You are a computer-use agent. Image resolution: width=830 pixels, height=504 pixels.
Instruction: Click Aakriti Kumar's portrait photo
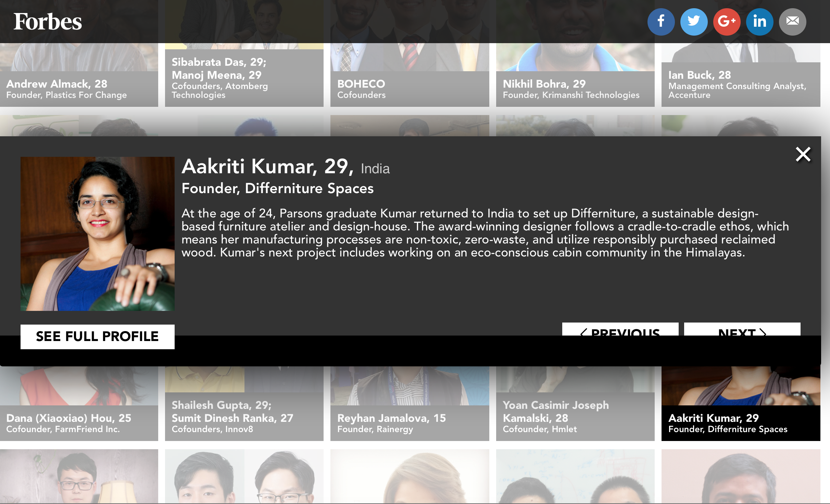[97, 234]
